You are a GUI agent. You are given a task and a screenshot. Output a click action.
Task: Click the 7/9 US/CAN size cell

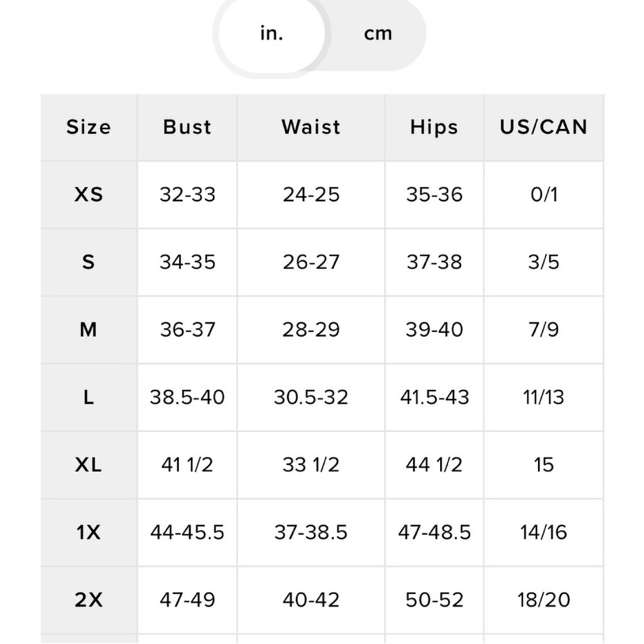(x=544, y=330)
